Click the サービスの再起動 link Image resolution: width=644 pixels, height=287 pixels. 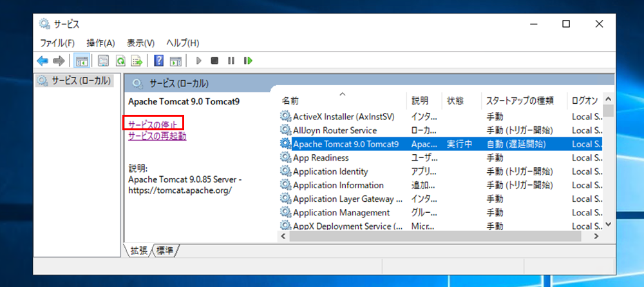click(x=157, y=135)
